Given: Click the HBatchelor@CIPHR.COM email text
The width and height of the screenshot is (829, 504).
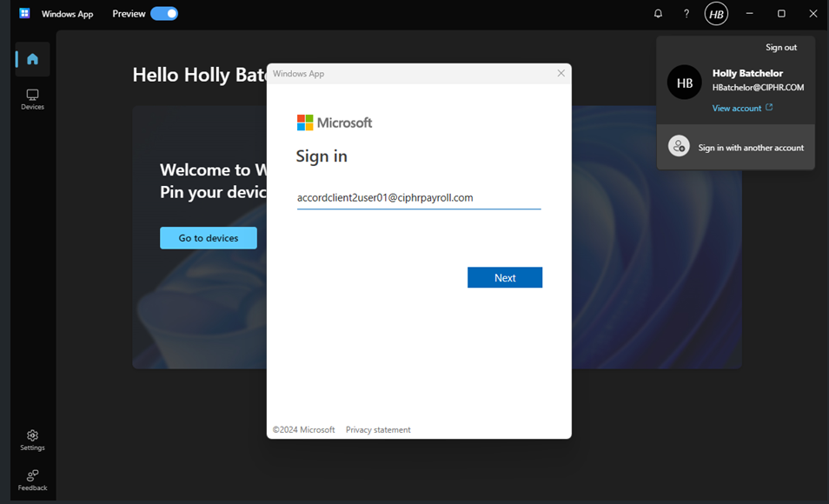Looking at the screenshot, I should coord(758,87).
